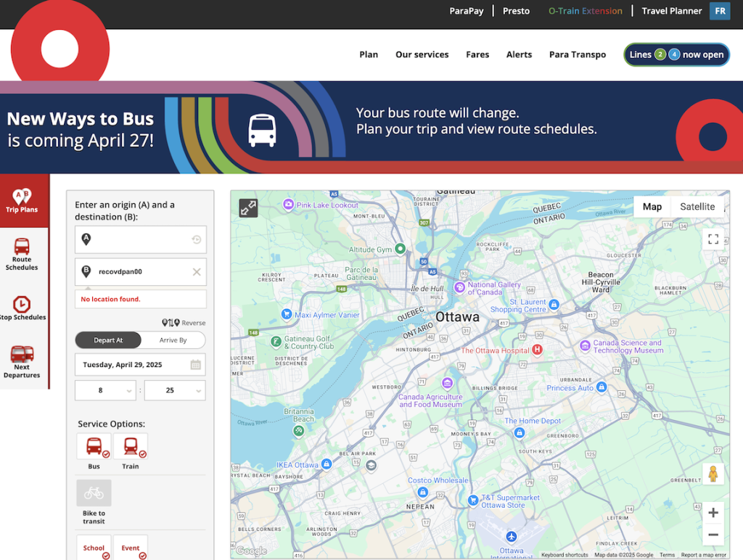Click the origin (A) input field
Image resolution: width=743 pixels, height=560 pixels.
pyautogui.click(x=141, y=239)
